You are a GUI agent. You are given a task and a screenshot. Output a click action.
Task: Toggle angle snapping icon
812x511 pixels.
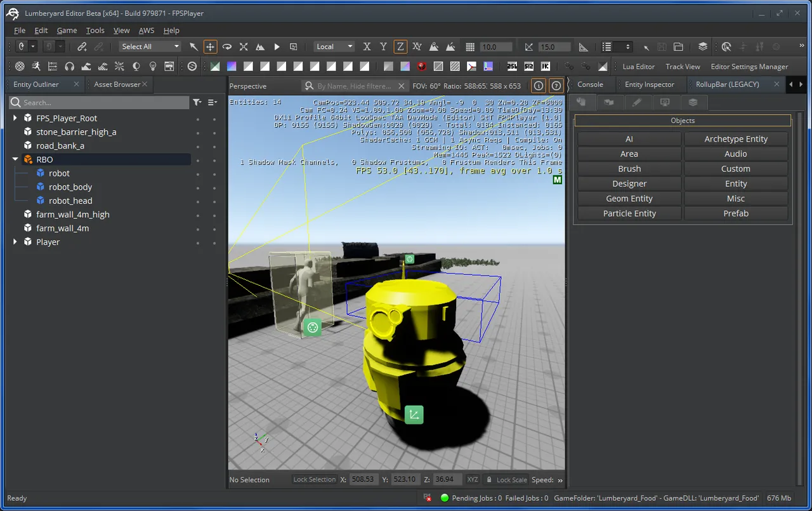click(x=529, y=46)
